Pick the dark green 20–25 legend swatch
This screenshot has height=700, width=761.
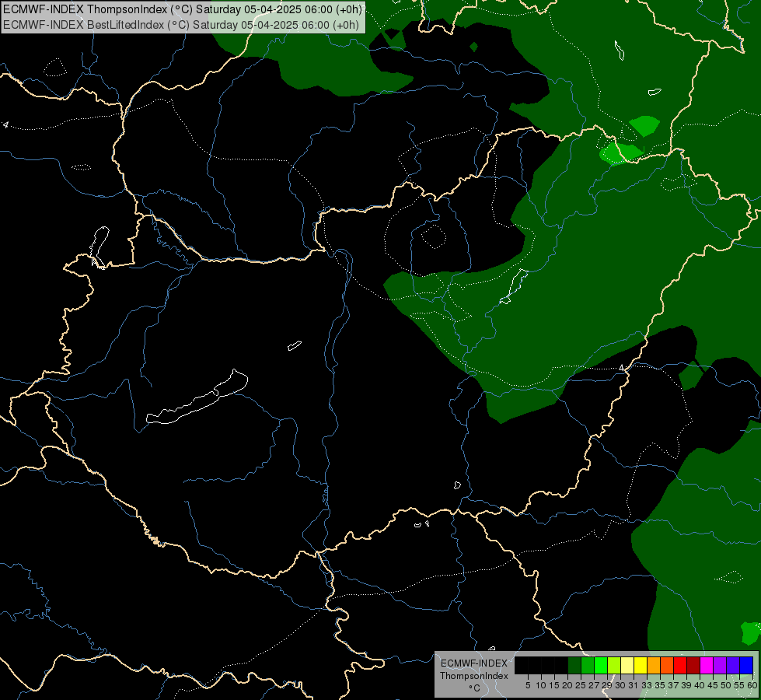[574, 665]
